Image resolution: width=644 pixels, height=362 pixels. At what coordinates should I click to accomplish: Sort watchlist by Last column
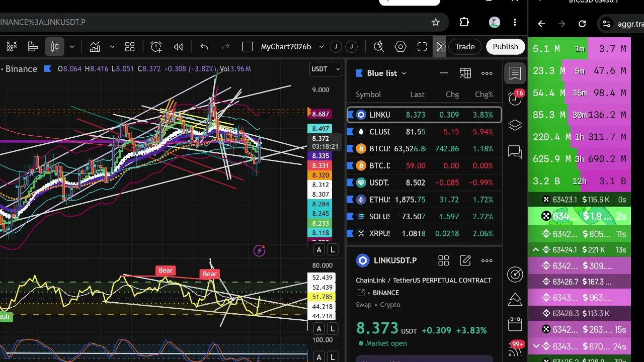(x=417, y=95)
